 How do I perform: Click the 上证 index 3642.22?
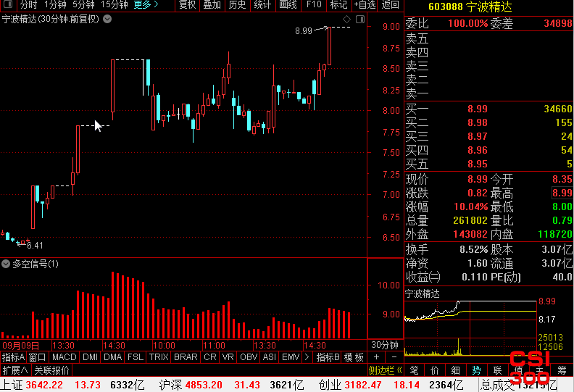tap(44, 385)
